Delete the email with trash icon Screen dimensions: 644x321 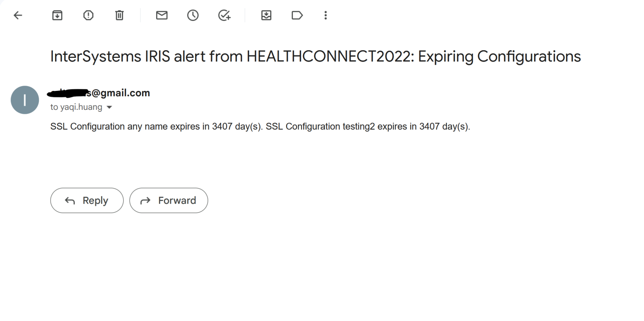pyautogui.click(x=119, y=16)
